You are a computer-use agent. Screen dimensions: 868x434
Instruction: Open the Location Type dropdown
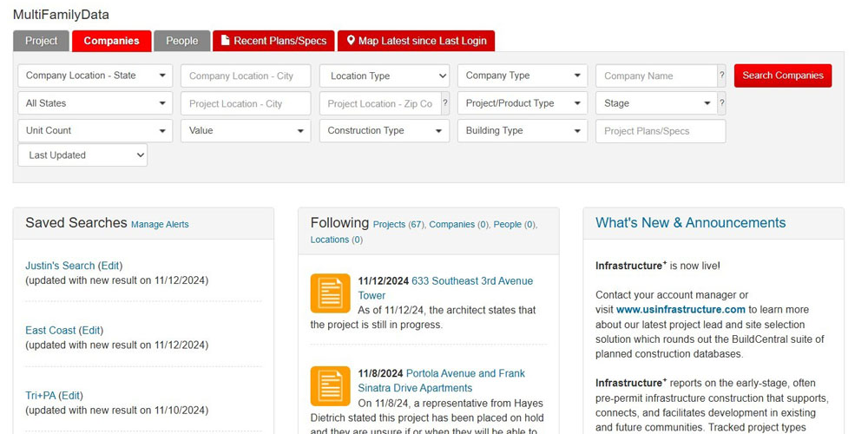(x=384, y=76)
